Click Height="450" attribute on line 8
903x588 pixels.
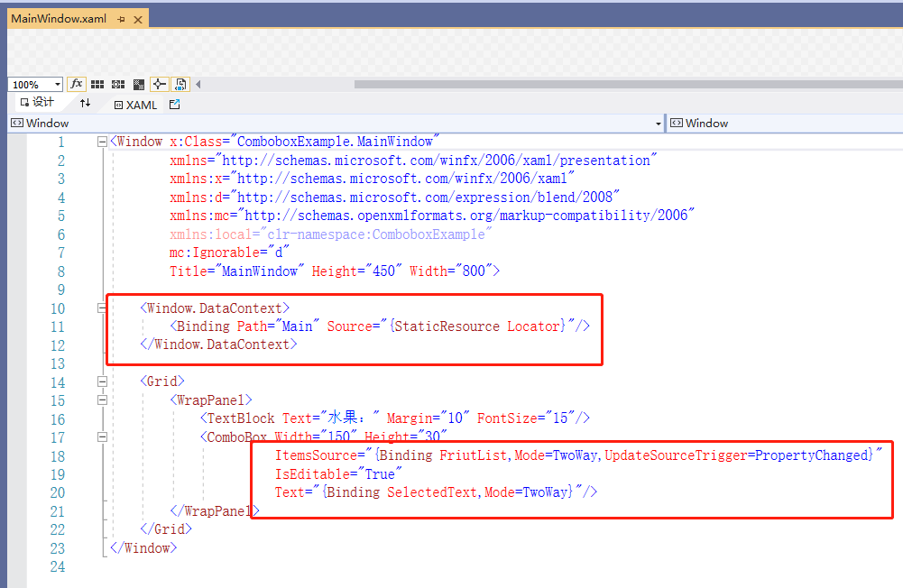(356, 271)
